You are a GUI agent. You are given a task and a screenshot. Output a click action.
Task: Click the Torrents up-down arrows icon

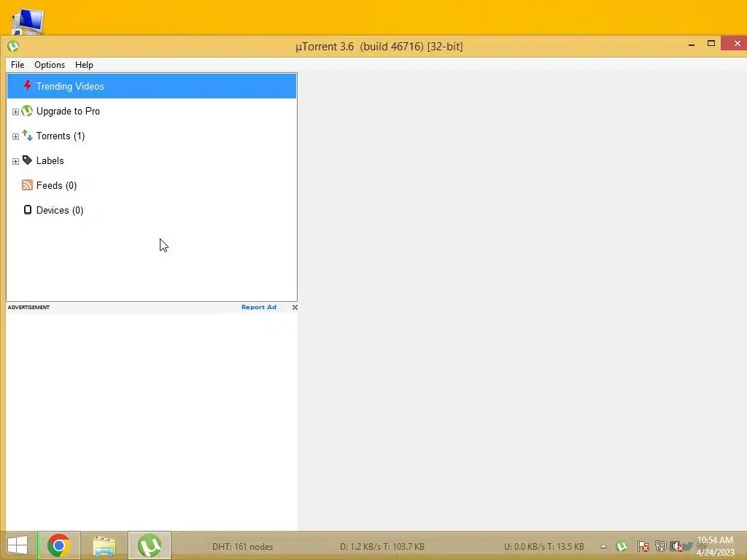point(27,136)
